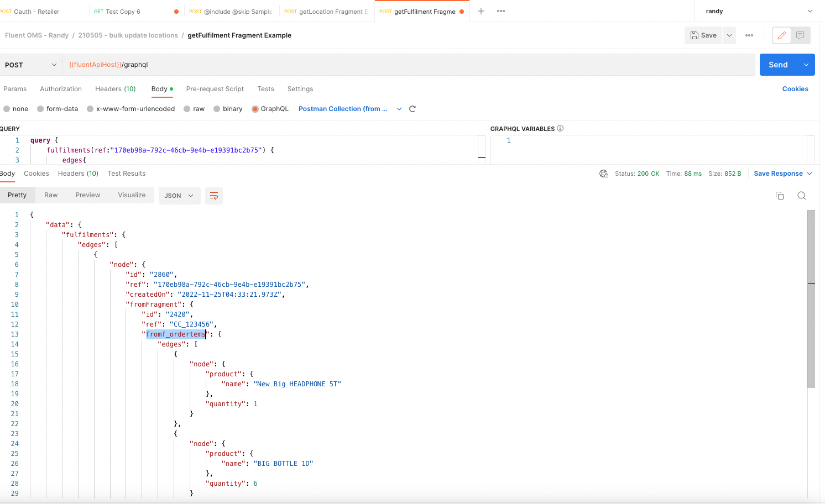825x504 pixels.
Task: Open the POST method dropdown
Action: 30,65
